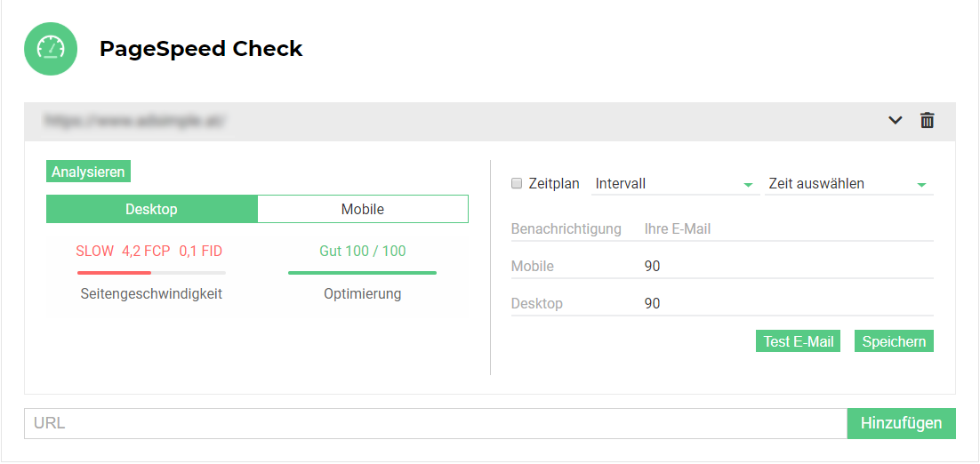The width and height of the screenshot is (980, 464).
Task: Switch to the Desktop tab
Action: 151,209
